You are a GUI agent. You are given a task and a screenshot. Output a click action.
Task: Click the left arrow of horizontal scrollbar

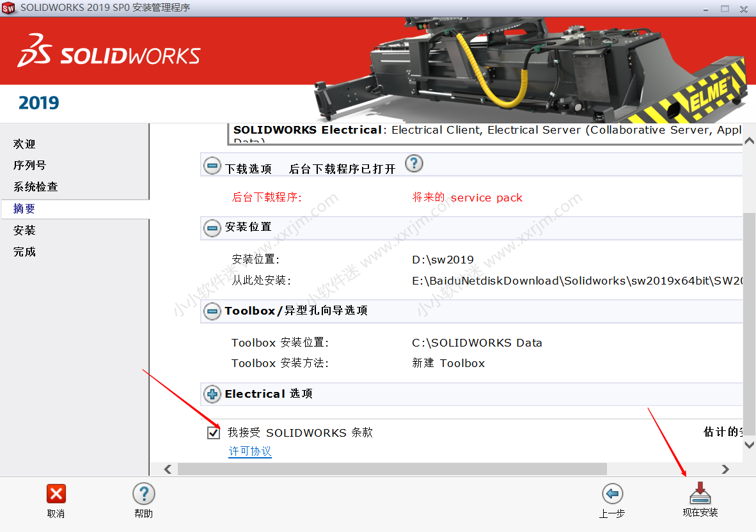tap(168, 469)
